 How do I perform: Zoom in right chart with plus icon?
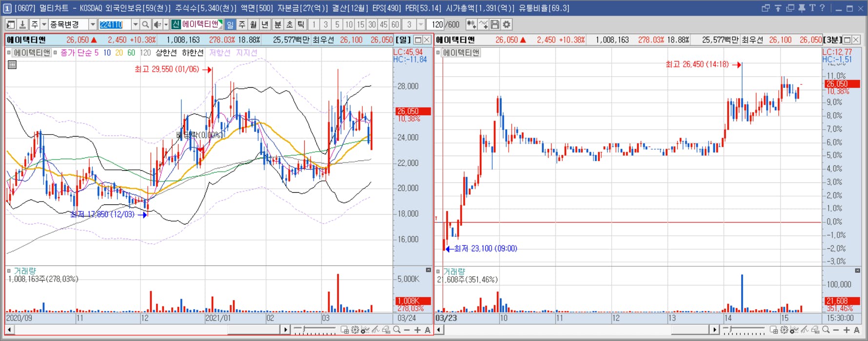[x=847, y=330]
